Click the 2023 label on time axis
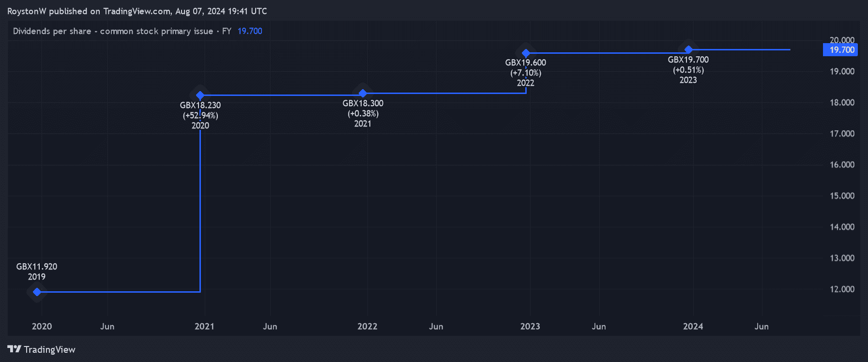868x362 pixels. point(530,326)
